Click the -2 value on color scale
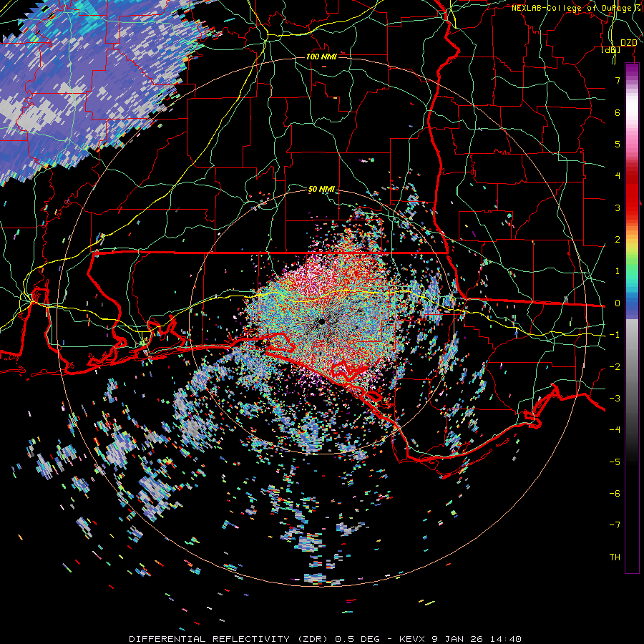The height and width of the screenshot is (644, 644). click(x=615, y=367)
